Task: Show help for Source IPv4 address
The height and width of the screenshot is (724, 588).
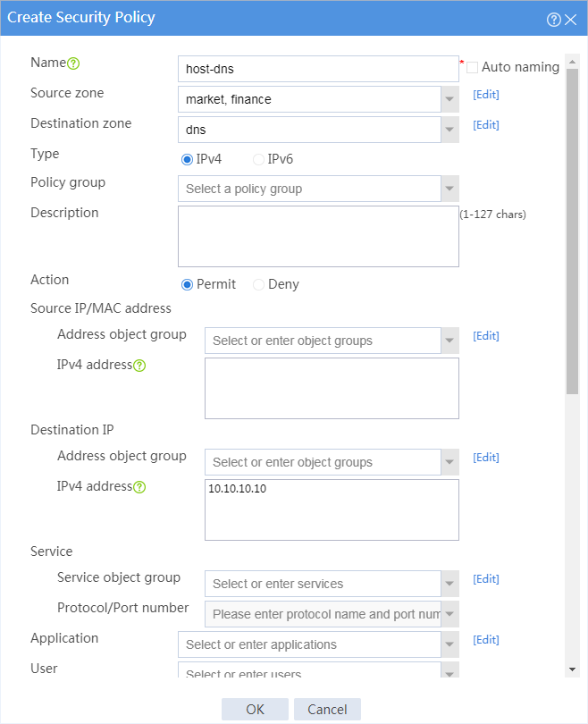Action: [139, 366]
